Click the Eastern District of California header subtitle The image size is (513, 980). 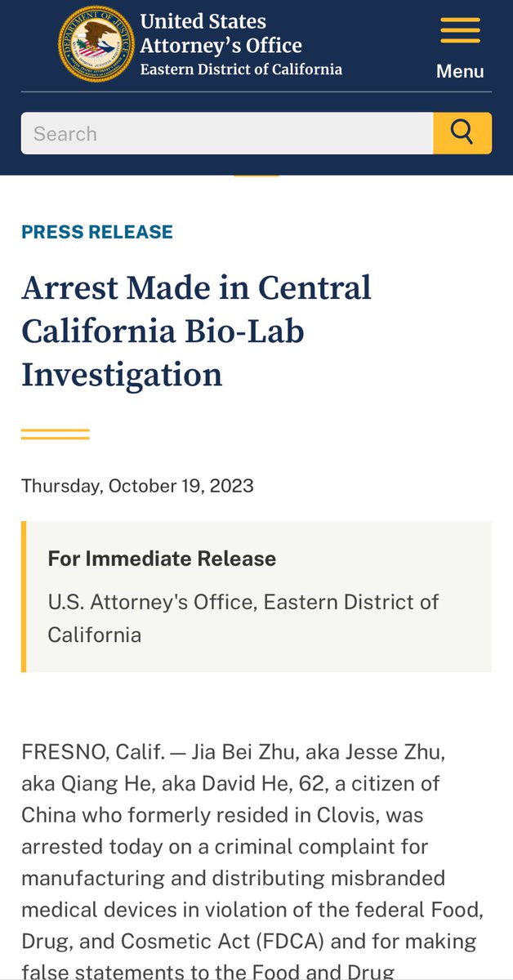(241, 69)
